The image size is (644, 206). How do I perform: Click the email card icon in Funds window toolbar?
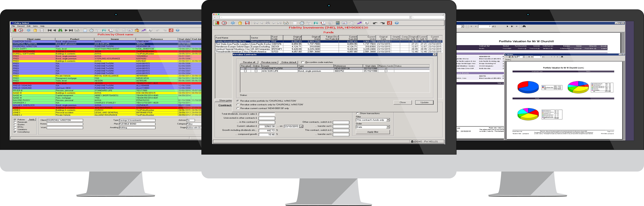345,23
